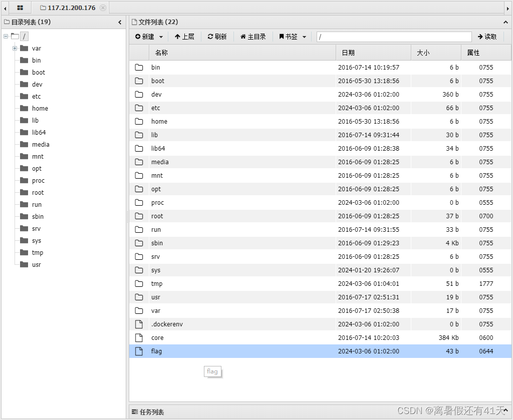The width and height of the screenshot is (513, 420).
Task: Click flag file icon
Action: [139, 351]
